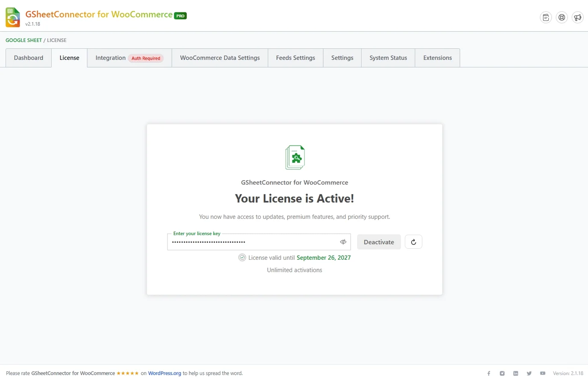Image resolution: width=588 pixels, height=382 pixels.
Task: Open the Facebook link in footer
Action: click(x=489, y=373)
